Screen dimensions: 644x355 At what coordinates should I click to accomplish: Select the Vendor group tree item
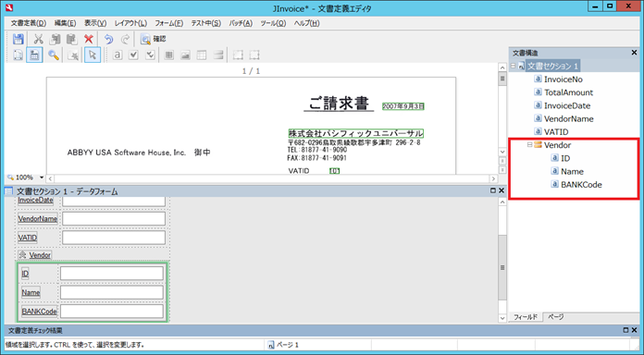557,145
